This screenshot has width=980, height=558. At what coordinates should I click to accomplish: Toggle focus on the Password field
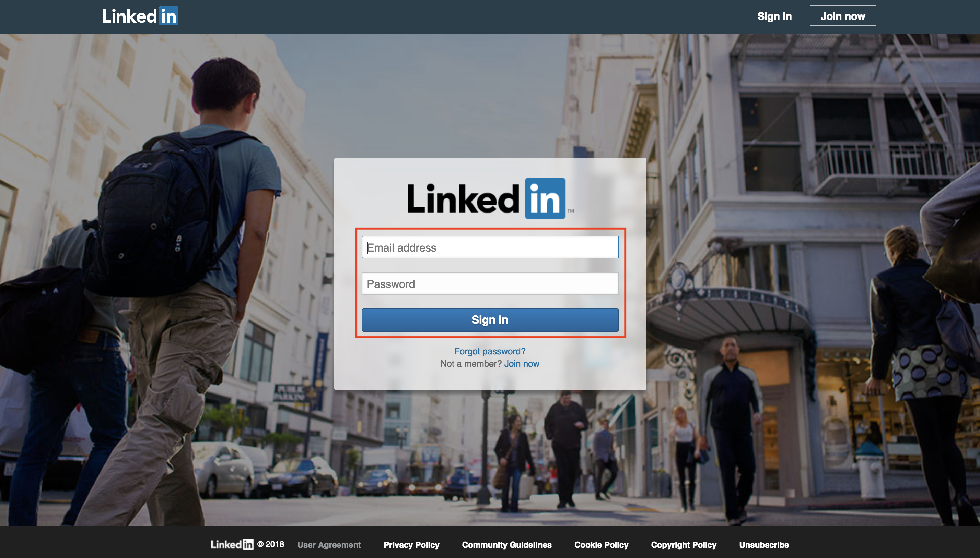(489, 282)
